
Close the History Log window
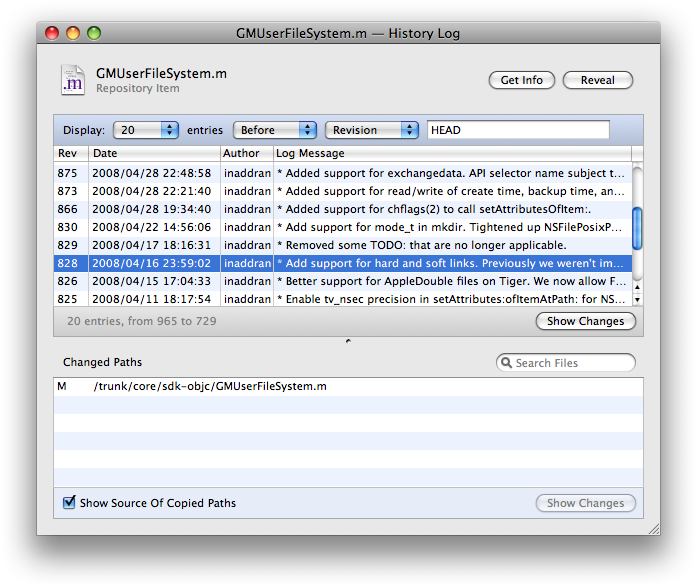(x=52, y=33)
